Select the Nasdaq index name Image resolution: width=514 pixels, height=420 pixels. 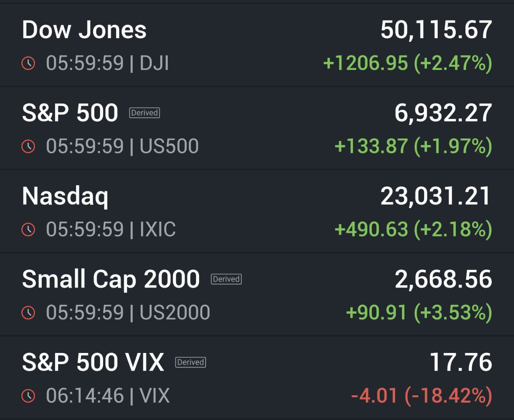coord(65,196)
